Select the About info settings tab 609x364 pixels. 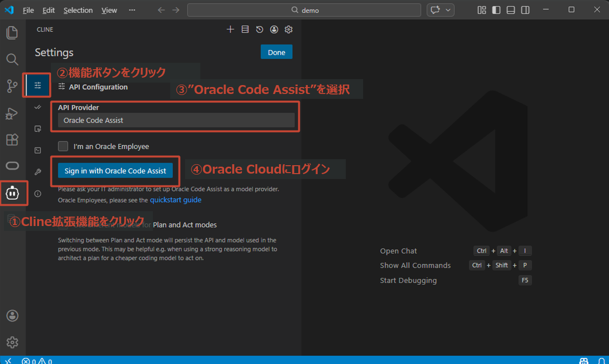pyautogui.click(x=38, y=194)
